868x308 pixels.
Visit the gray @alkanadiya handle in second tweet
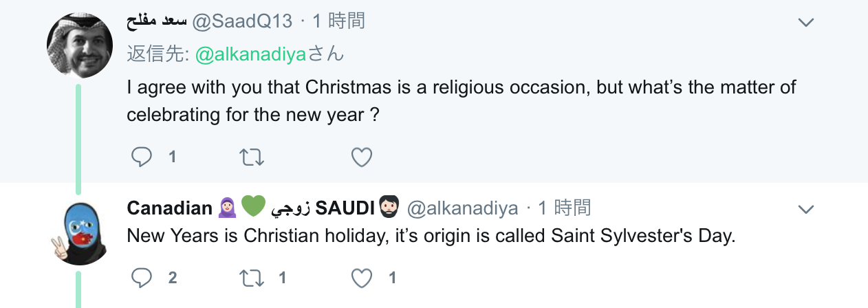(462, 207)
